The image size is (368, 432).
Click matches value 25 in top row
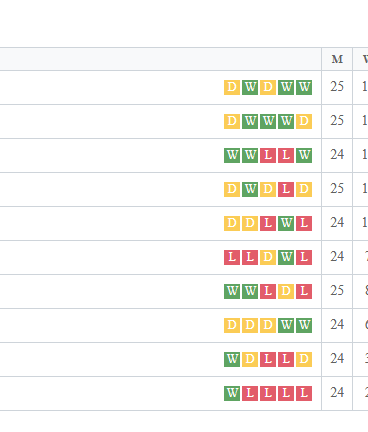point(337,87)
